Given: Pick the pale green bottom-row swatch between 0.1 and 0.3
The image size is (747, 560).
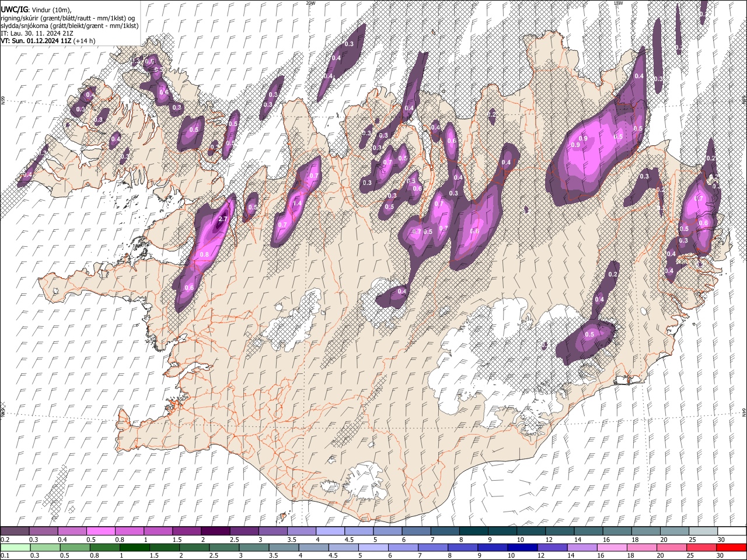Looking at the screenshot, I should click(15, 548).
